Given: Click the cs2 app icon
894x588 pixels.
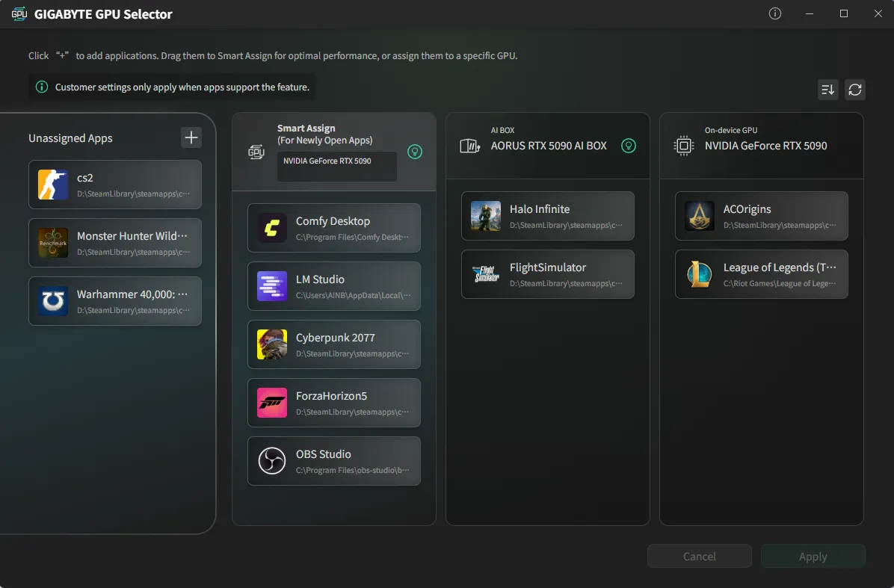Looking at the screenshot, I should [53, 185].
